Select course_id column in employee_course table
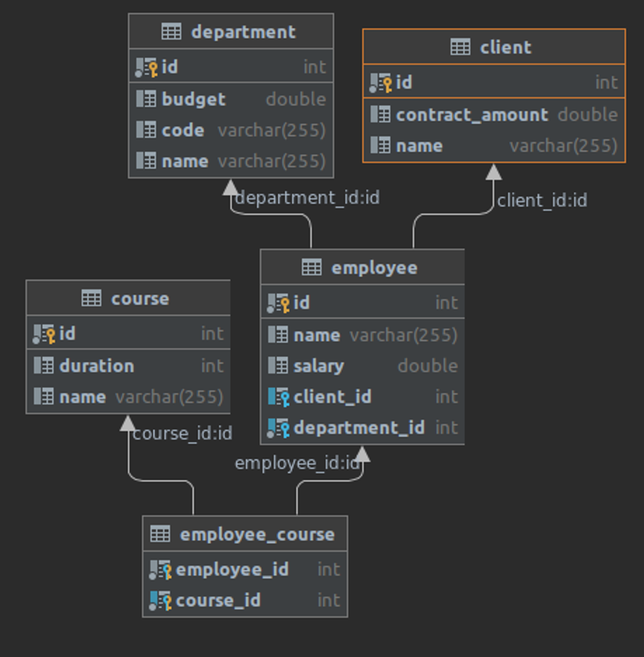The width and height of the screenshot is (644, 657). coord(218,601)
